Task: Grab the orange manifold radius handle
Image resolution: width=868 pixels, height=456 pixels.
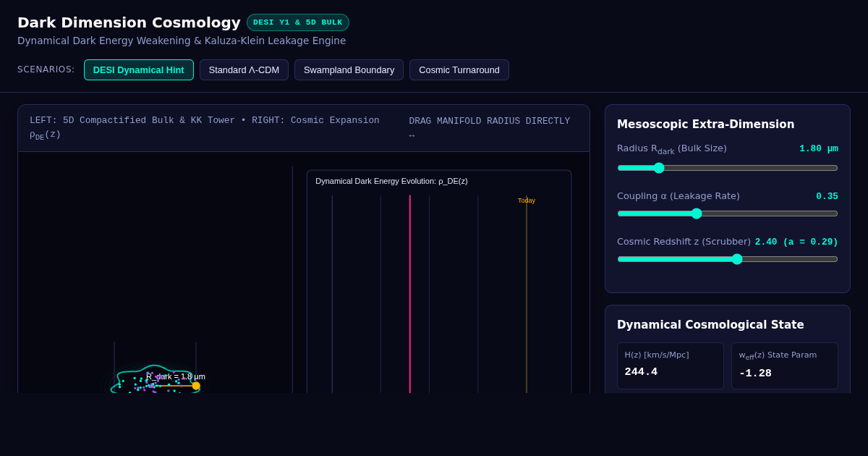Action: 196,386
